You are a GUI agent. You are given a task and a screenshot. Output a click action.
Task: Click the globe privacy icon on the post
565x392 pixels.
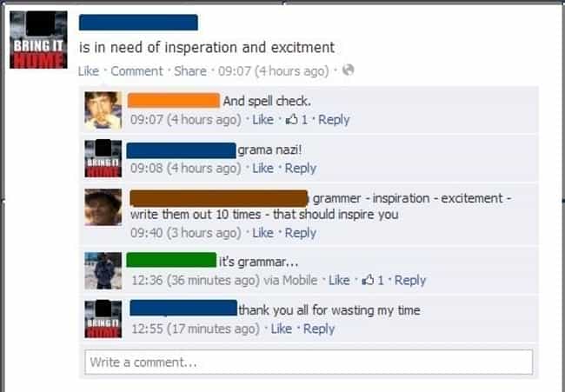(x=348, y=70)
